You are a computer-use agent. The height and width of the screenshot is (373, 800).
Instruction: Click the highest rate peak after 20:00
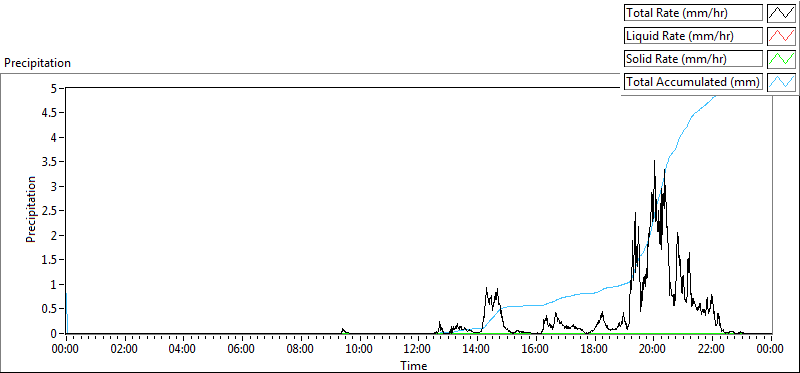click(655, 161)
